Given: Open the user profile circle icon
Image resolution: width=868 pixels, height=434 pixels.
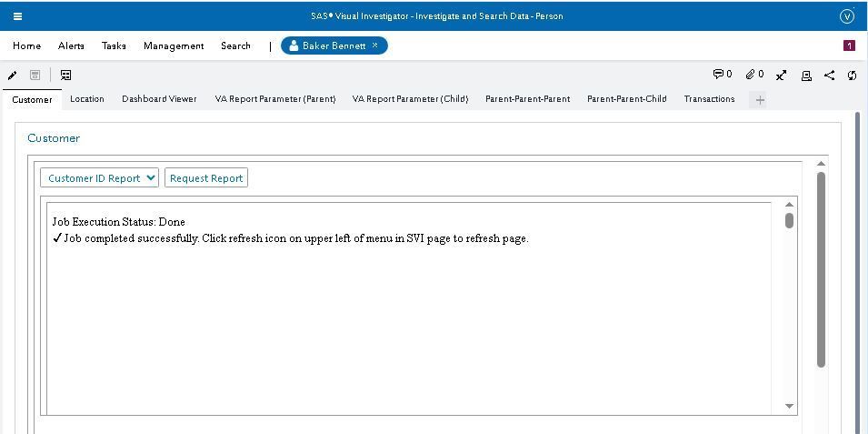Looking at the screenshot, I should pyautogui.click(x=847, y=16).
